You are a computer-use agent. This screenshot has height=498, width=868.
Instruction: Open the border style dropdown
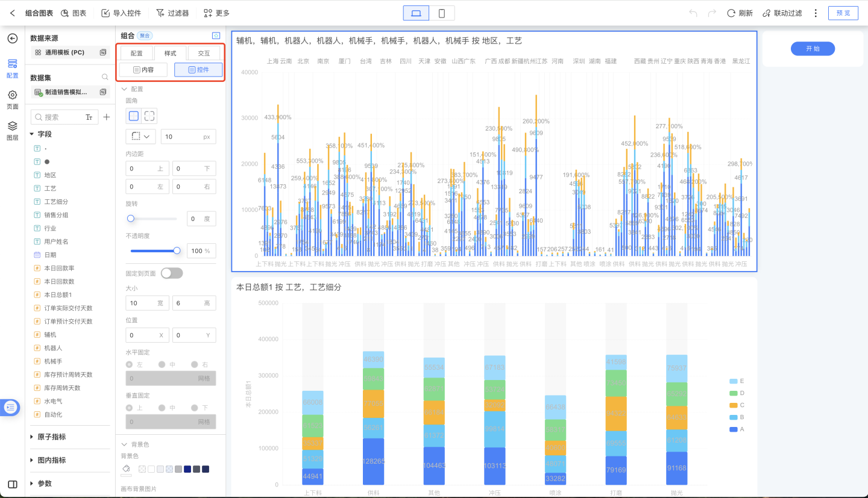pos(140,137)
